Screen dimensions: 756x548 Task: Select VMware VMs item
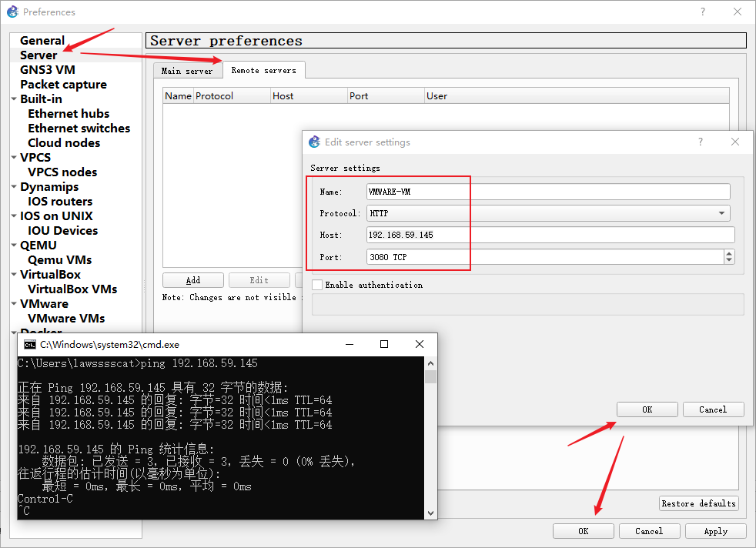(x=66, y=318)
